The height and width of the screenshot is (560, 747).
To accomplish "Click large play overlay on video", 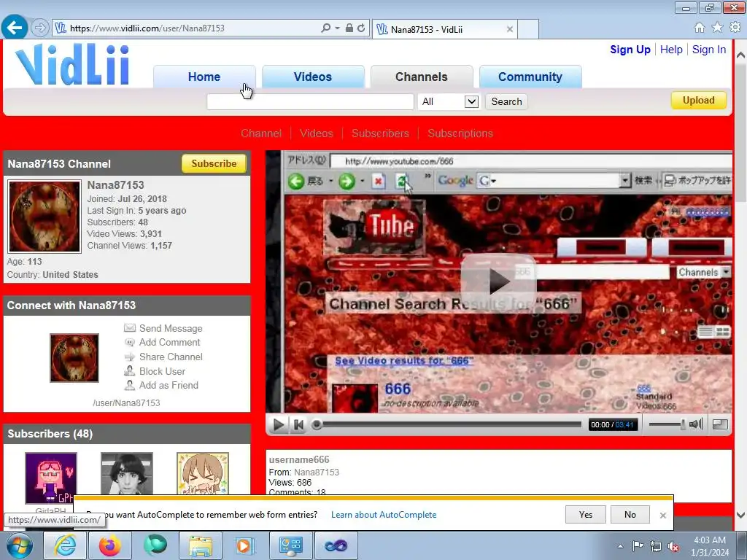I will coord(498,281).
